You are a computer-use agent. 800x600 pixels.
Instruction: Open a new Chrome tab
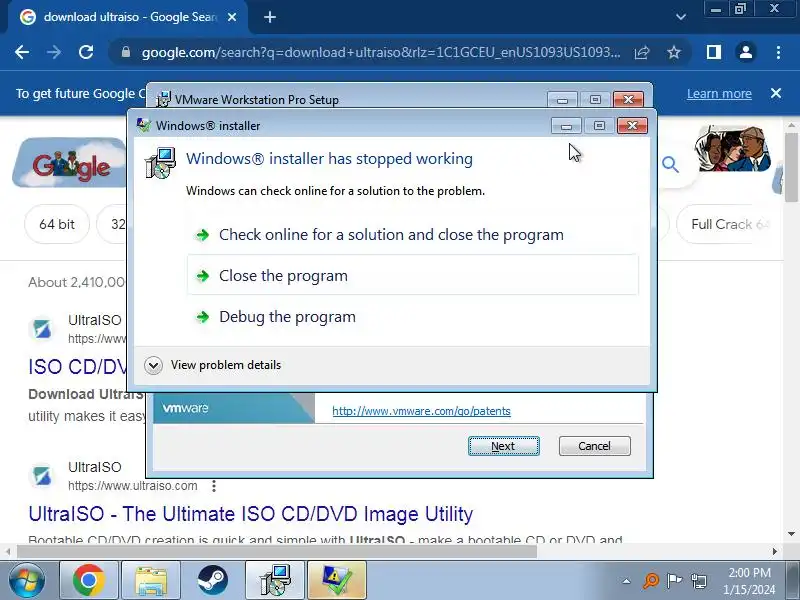270,17
